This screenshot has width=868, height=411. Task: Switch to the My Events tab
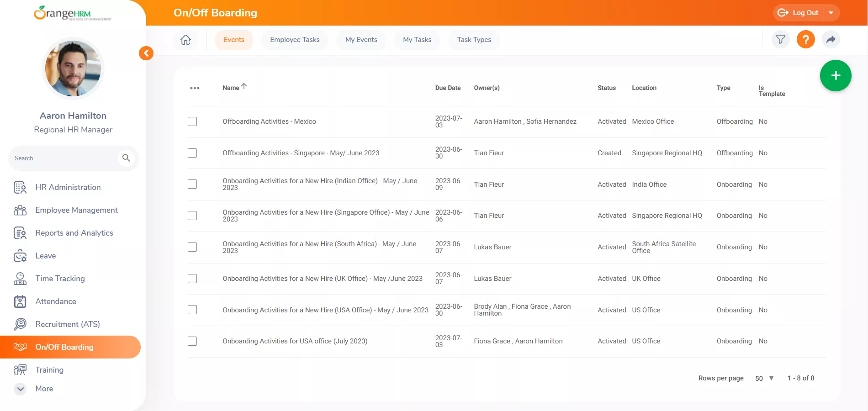click(361, 40)
